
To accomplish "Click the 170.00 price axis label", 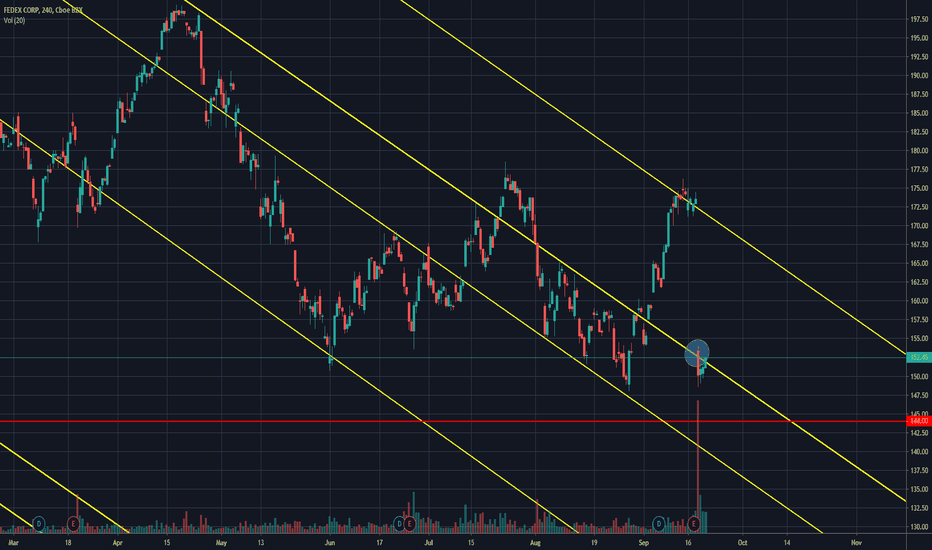I will pos(919,226).
